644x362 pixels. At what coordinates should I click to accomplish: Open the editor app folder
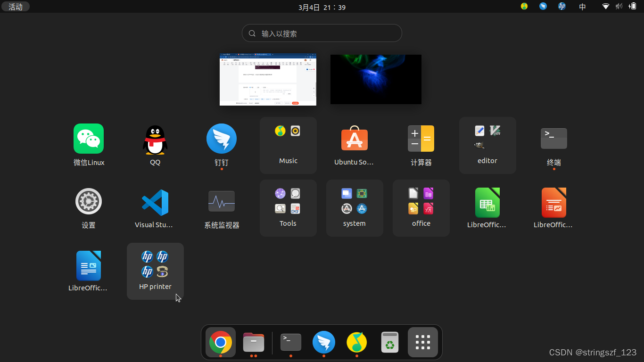(487, 146)
